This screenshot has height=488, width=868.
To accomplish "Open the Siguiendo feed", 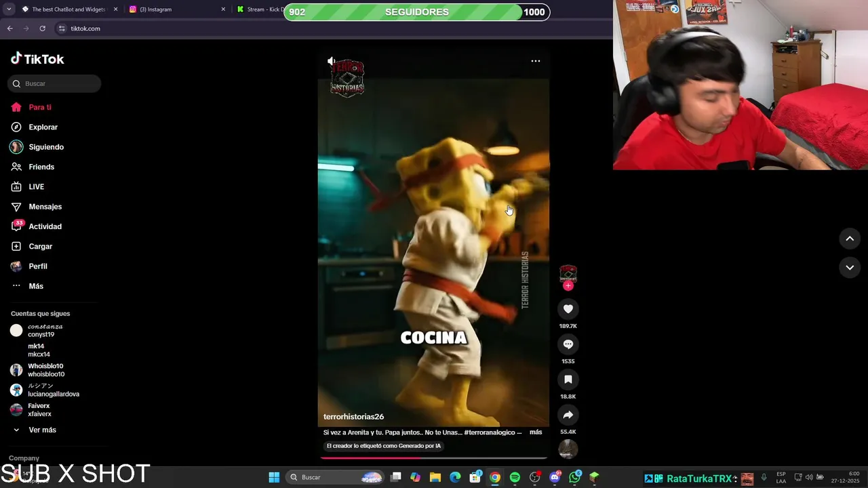I will [x=37, y=147].
